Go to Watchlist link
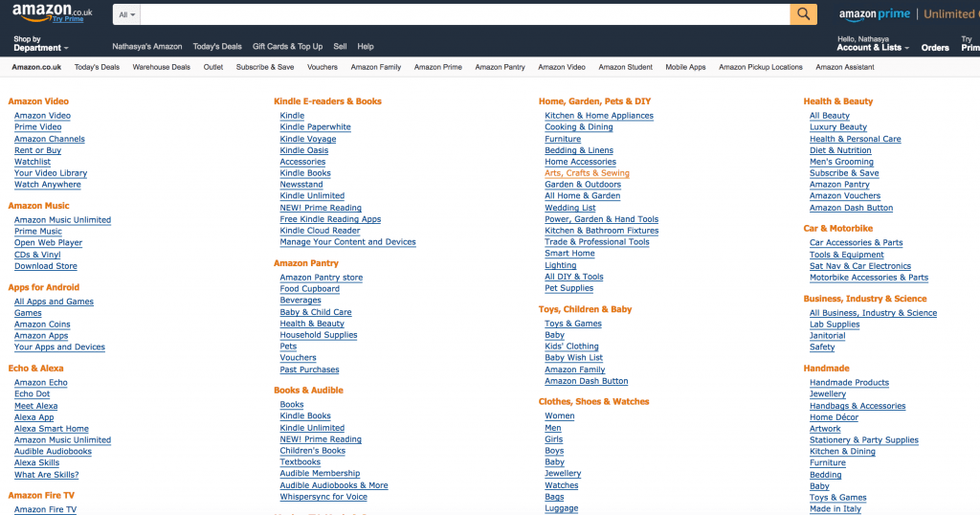This screenshot has height=515, width=980. click(x=33, y=161)
